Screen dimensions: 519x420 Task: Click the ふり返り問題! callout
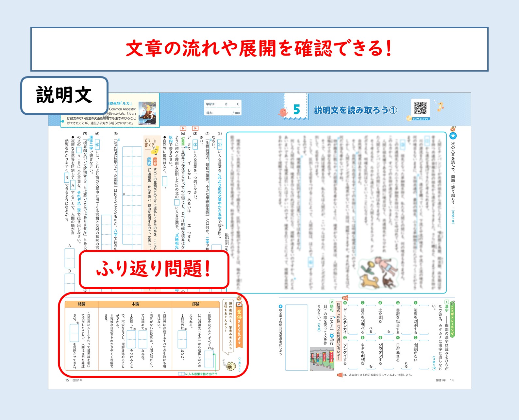154,269
